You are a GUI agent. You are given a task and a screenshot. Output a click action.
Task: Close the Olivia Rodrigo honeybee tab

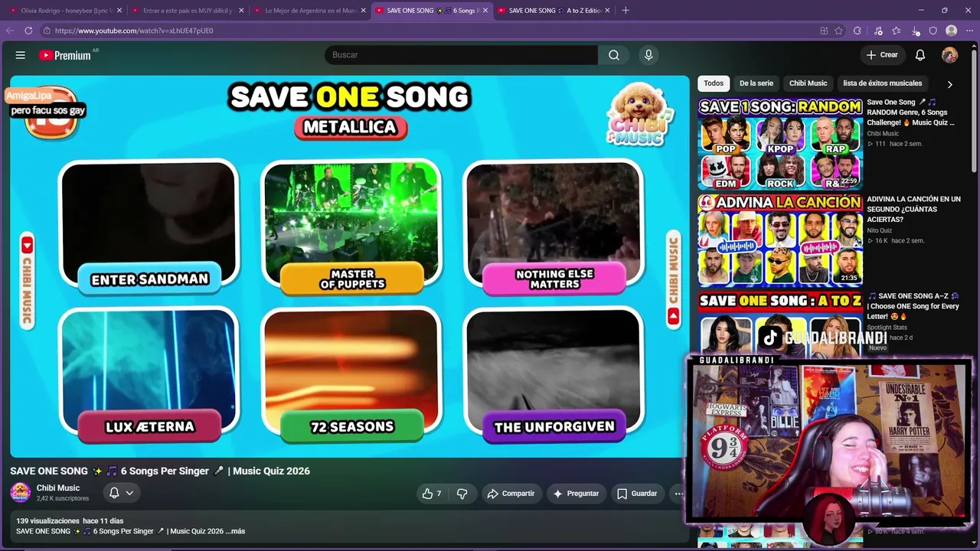pyautogui.click(x=119, y=11)
